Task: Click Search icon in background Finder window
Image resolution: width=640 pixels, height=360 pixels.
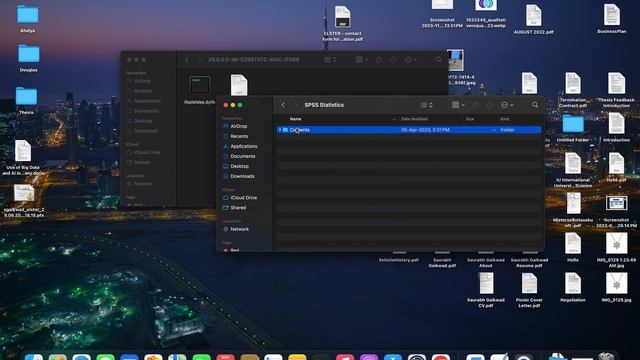Action: pyautogui.click(x=438, y=60)
